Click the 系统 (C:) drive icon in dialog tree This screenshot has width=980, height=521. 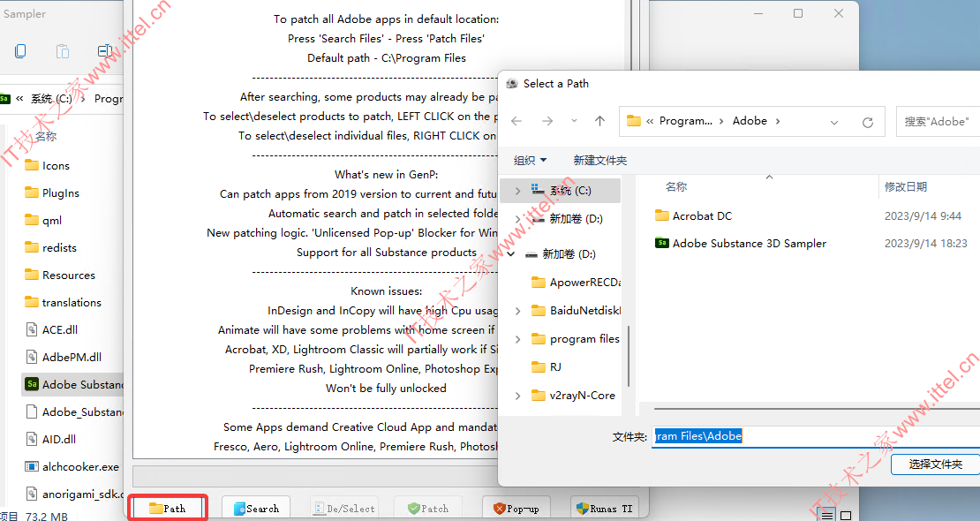pyautogui.click(x=538, y=190)
